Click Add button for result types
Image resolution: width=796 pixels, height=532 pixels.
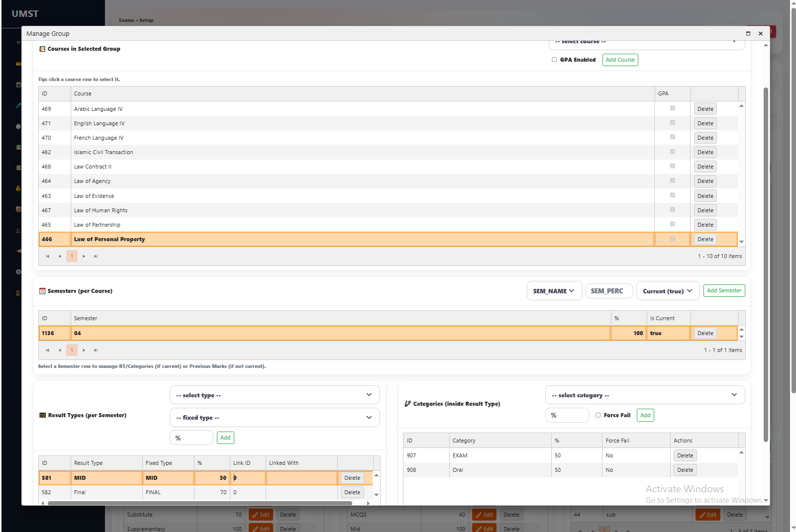[225, 438]
